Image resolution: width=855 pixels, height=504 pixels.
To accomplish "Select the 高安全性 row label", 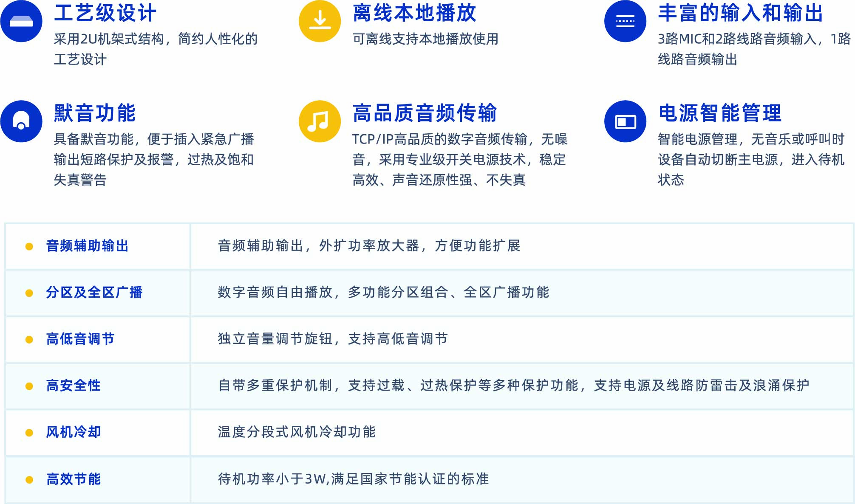I will pos(74,386).
